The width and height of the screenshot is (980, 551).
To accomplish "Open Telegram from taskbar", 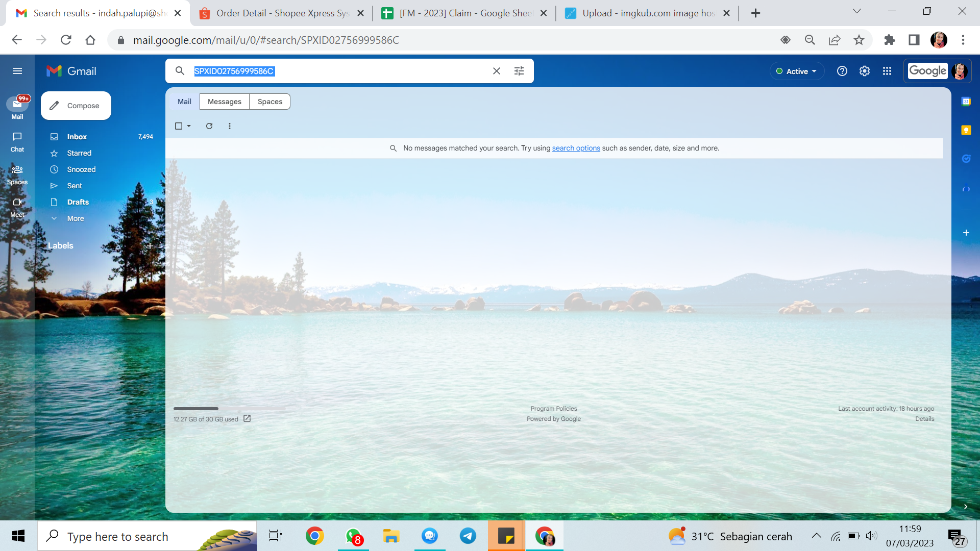I will click(468, 536).
